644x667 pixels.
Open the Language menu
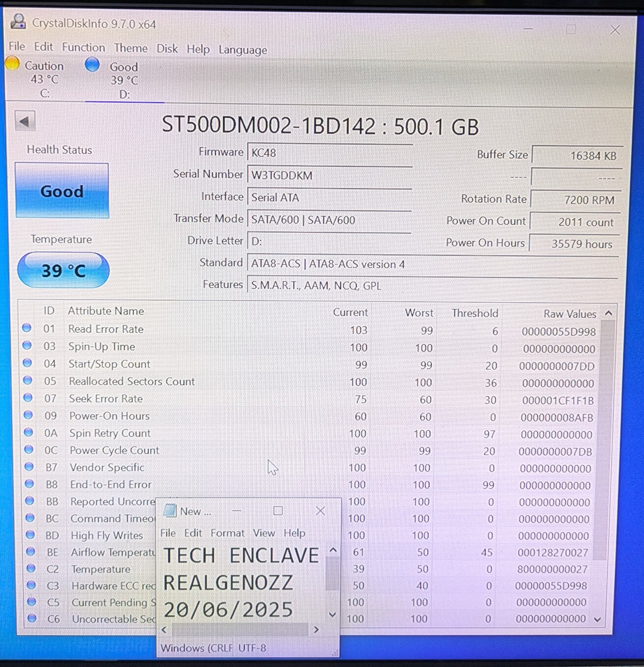[243, 50]
